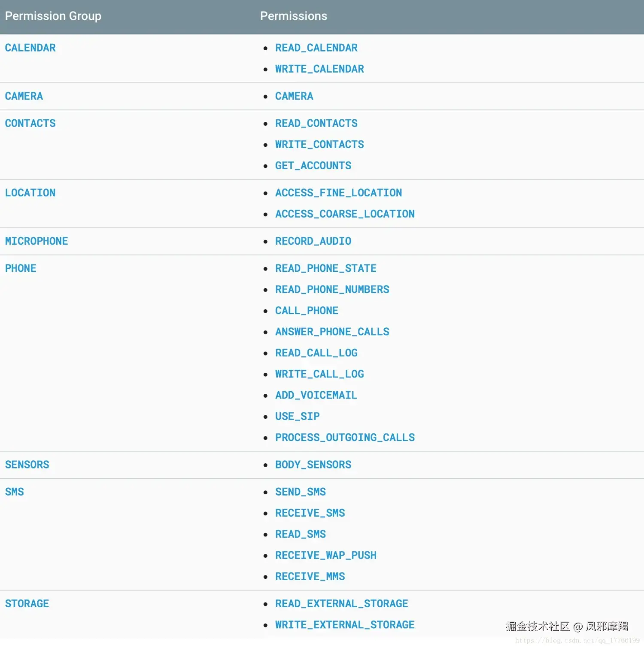644x648 pixels.
Task: Click the PHONE permission group link
Action: point(21,268)
